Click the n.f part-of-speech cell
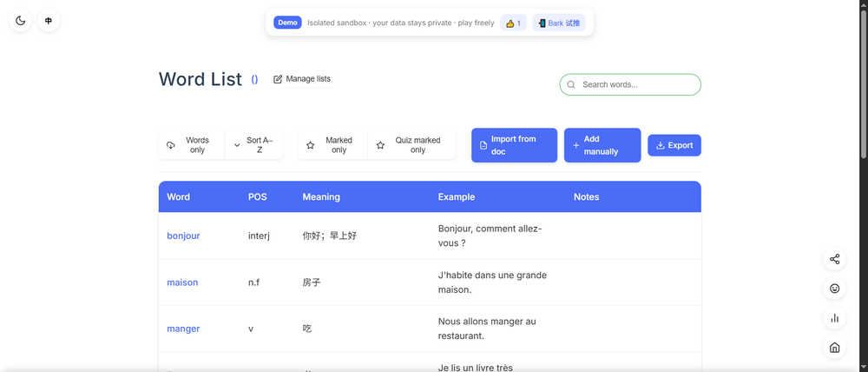This screenshot has width=868, height=372. click(x=253, y=282)
